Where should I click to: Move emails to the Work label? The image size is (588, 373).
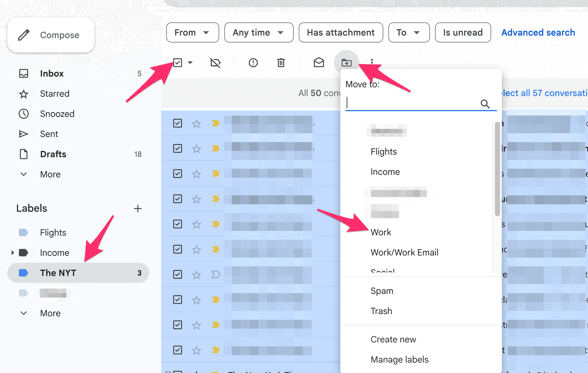coord(381,232)
